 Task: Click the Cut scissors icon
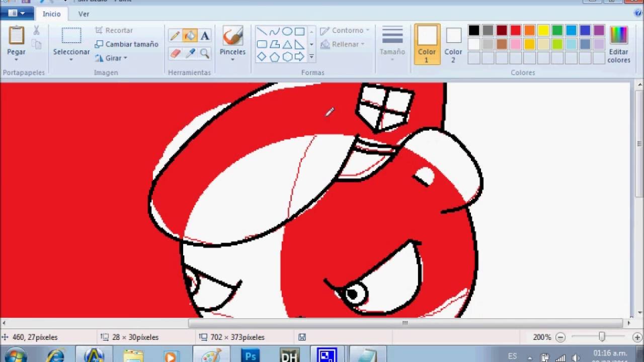pos(36,31)
